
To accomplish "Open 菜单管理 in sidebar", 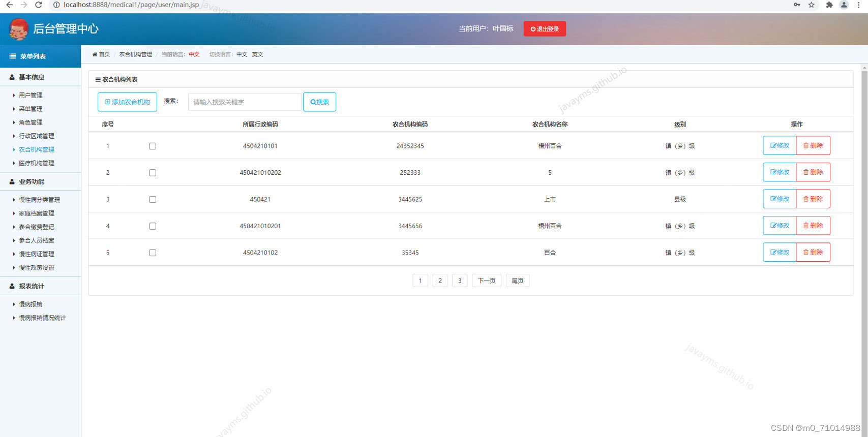I will 31,109.
